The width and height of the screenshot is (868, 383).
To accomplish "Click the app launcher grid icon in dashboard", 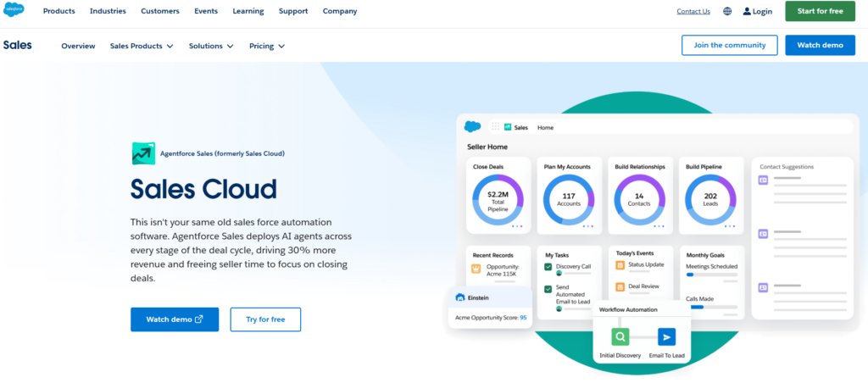I will coord(495,127).
